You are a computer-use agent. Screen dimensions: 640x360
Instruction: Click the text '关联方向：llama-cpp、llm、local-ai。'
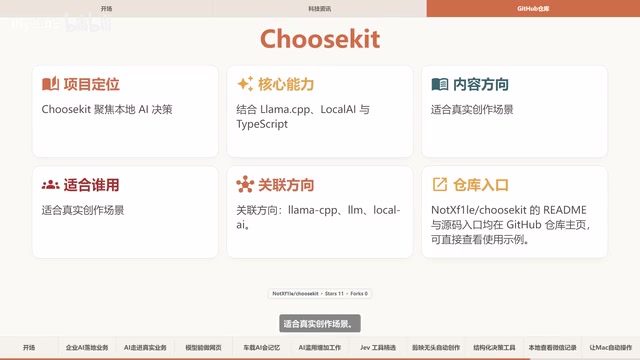[318, 217]
